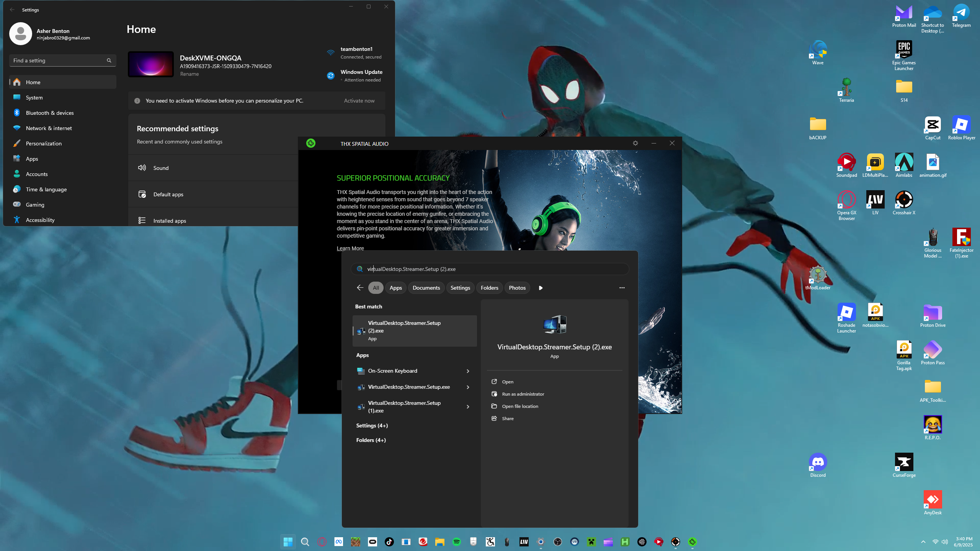Select the Documents search filter tab

426,288
